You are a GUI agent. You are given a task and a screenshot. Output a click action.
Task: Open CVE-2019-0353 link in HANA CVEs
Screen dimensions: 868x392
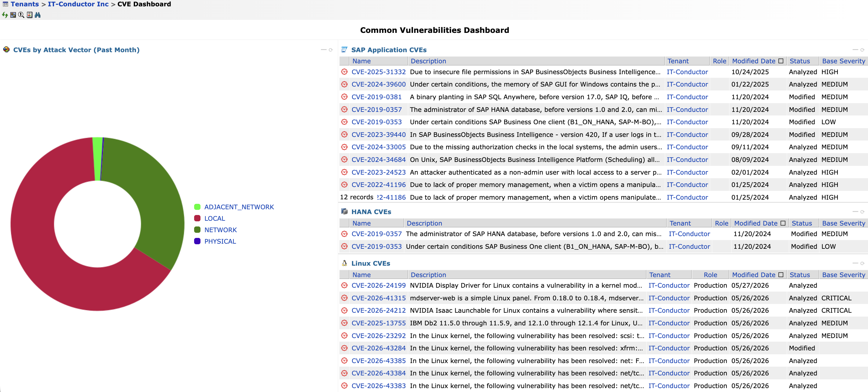tap(376, 246)
